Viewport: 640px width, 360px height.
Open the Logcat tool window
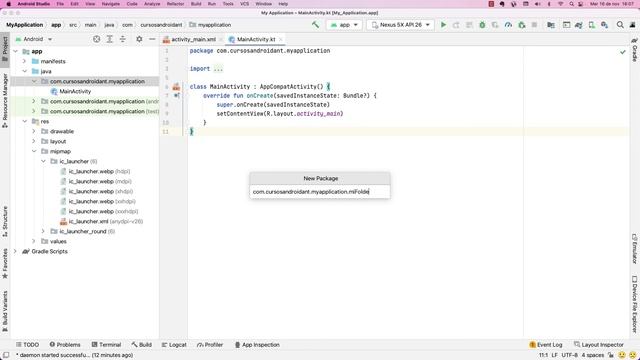pyautogui.click(x=174, y=345)
